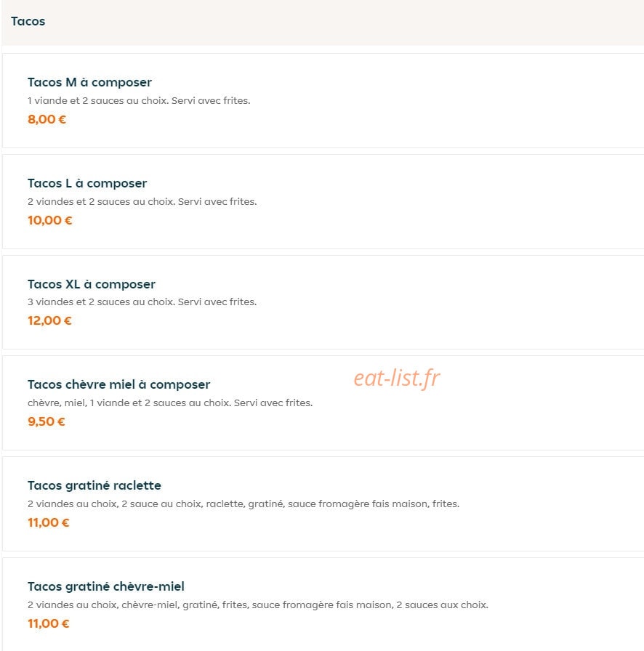
Task: Click the 10,00 € price
Action: point(50,220)
